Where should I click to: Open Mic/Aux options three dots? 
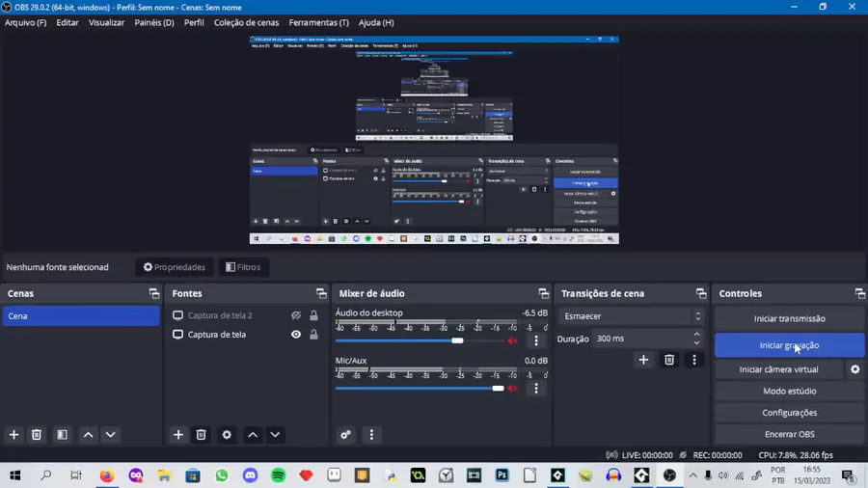(x=536, y=389)
